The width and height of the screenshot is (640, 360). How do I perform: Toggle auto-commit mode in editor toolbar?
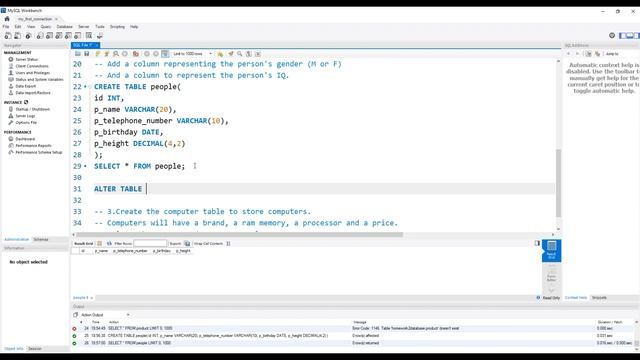tap(165, 54)
